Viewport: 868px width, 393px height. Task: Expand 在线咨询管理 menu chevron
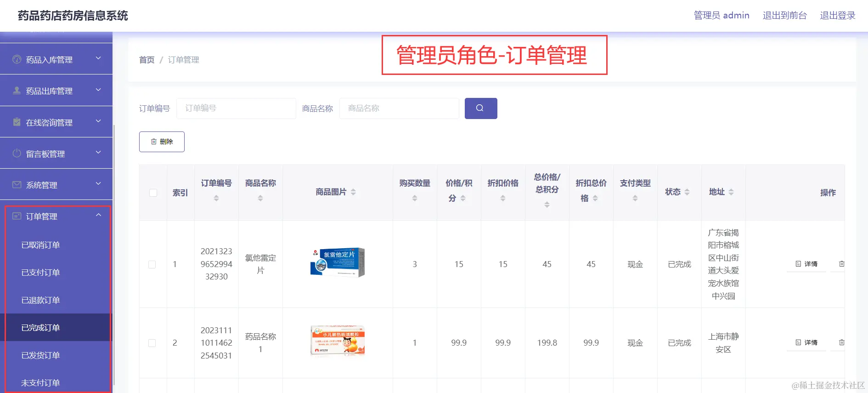click(x=98, y=121)
